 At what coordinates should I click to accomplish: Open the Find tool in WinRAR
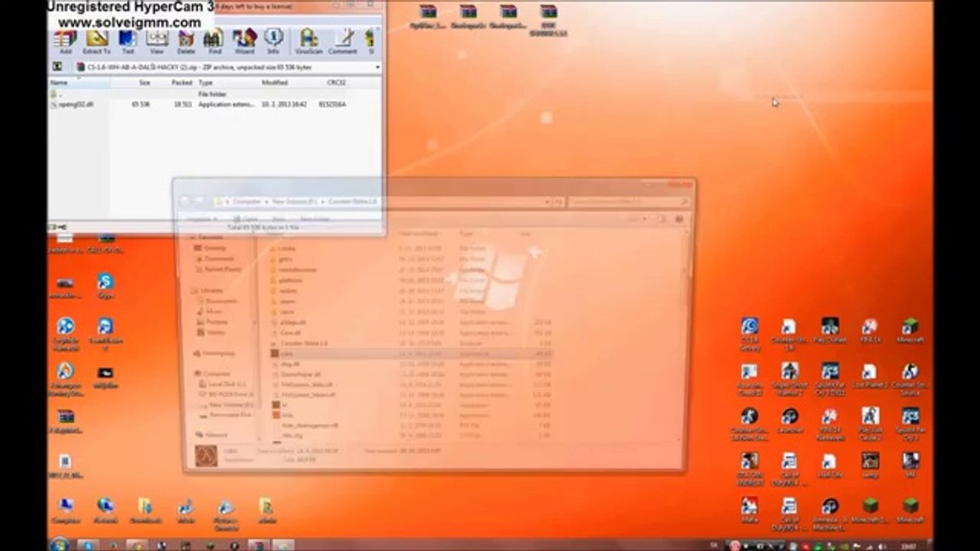(x=214, y=41)
